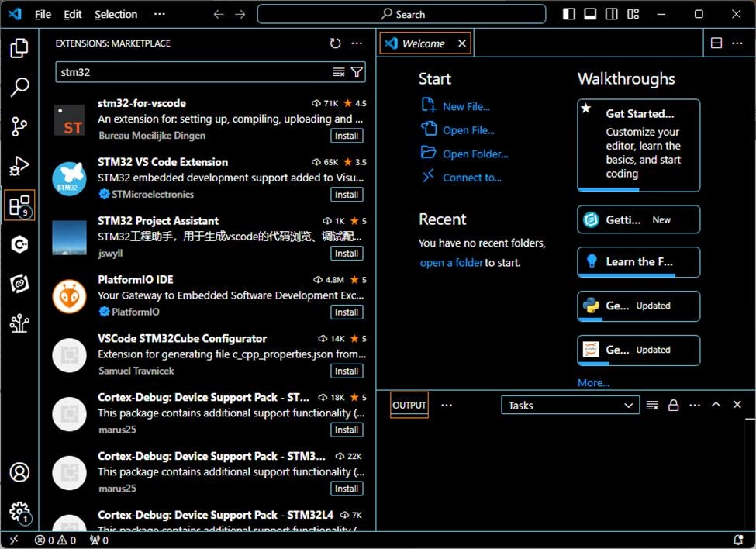This screenshot has width=756, height=549.
Task: Open Output panel more actions
Action: [x=695, y=406]
